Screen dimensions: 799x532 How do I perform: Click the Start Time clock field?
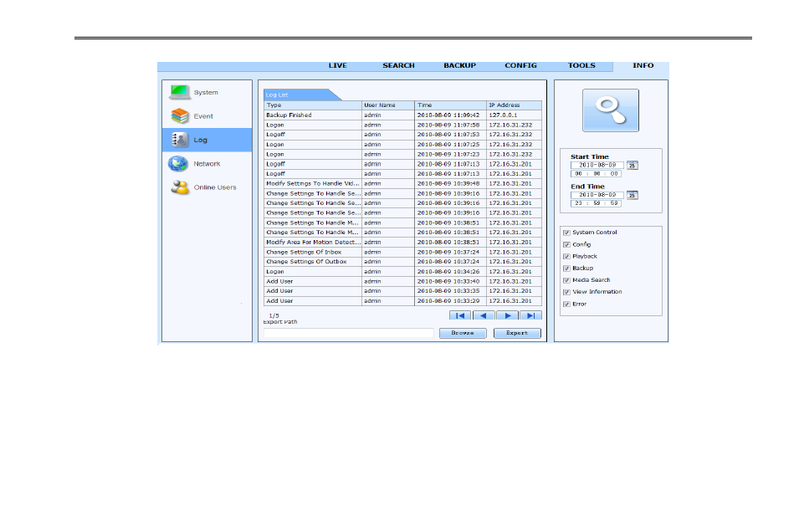(596, 174)
